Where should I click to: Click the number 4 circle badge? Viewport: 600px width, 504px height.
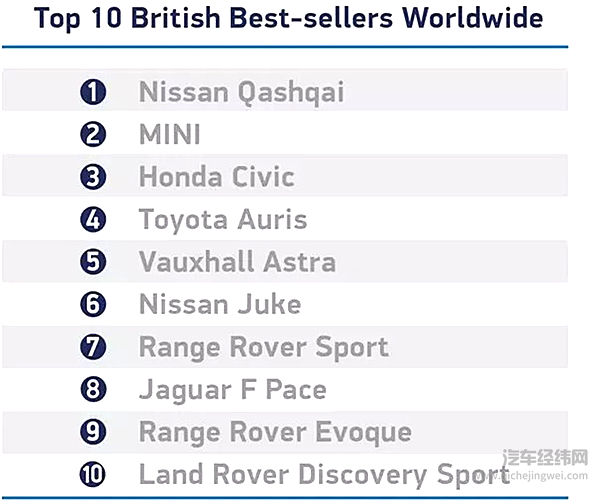(93, 220)
